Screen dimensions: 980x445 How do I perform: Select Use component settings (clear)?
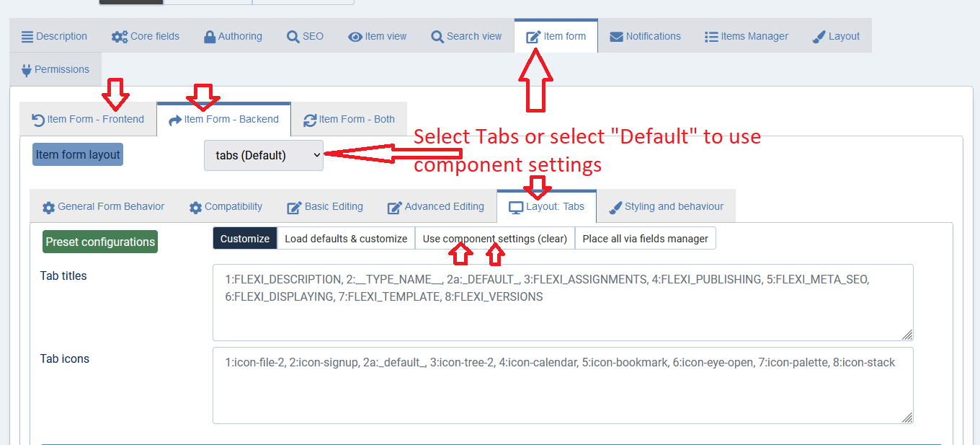(494, 239)
